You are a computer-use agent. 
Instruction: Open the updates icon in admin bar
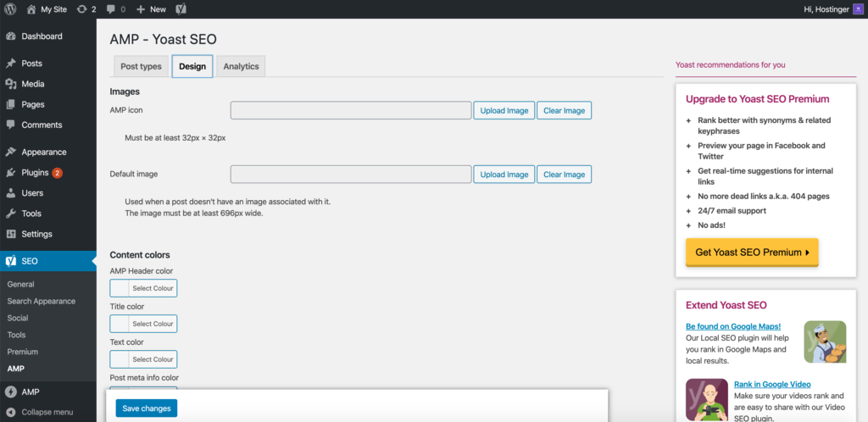(81, 9)
